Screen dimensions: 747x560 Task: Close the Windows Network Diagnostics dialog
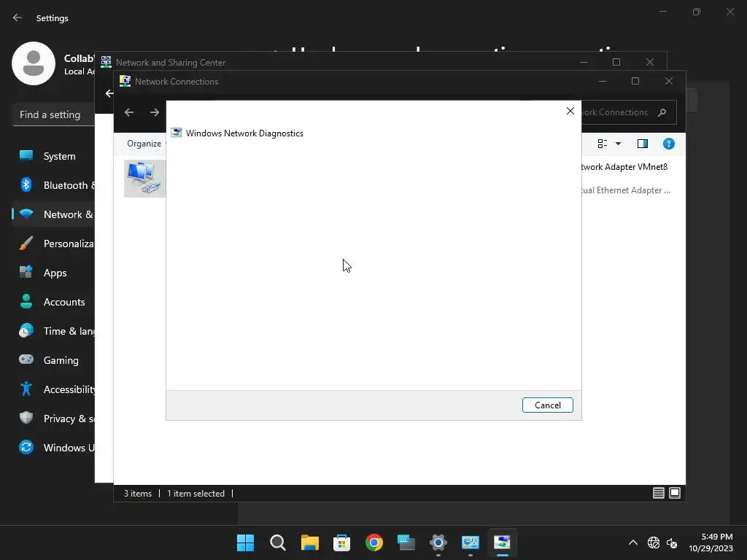coord(570,111)
